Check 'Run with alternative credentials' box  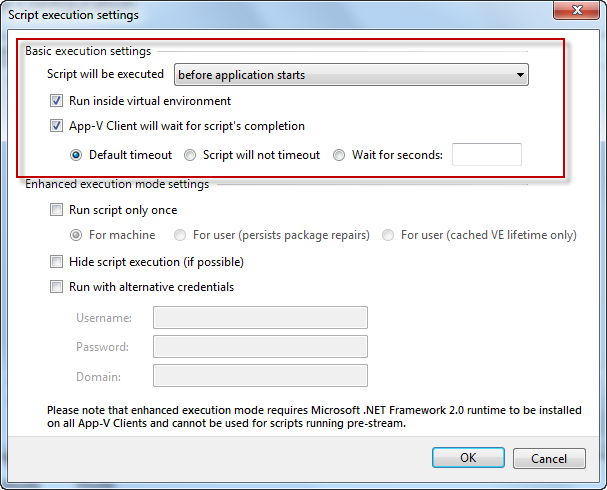coord(56,287)
